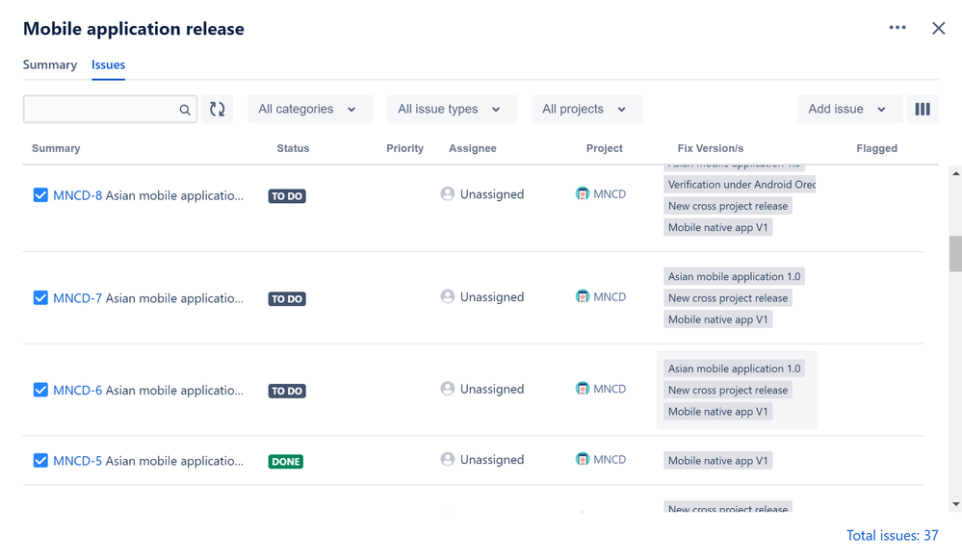Sort by the Assignee column header
Screen dimensions: 962x560
pos(473,148)
